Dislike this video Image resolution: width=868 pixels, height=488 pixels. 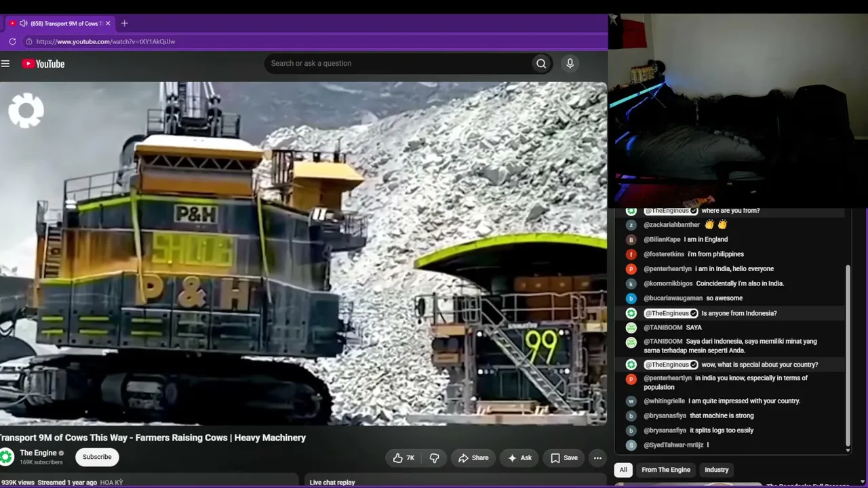point(435,458)
